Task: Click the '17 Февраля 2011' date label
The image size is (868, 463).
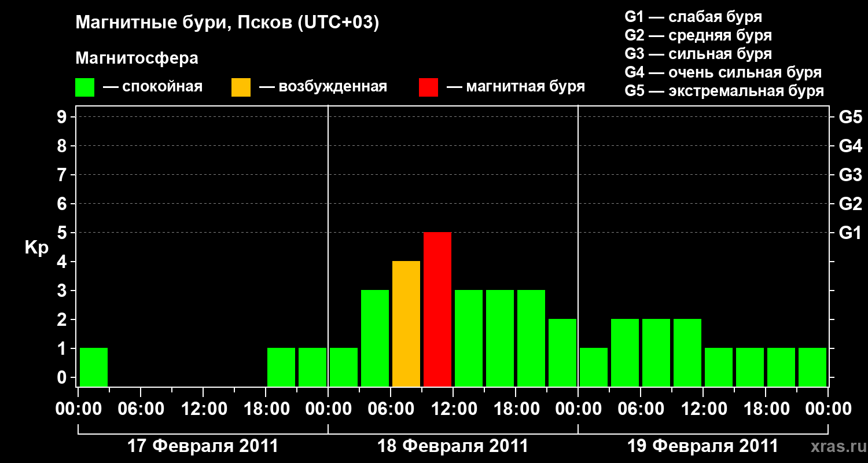Action: pyautogui.click(x=203, y=446)
